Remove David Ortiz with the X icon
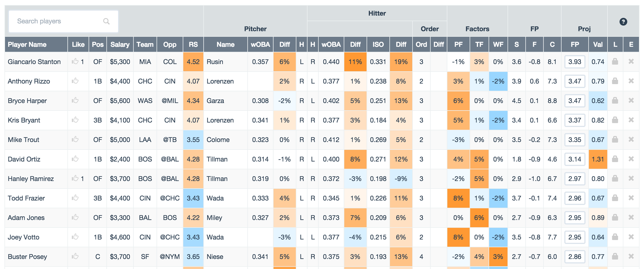This screenshot has height=269, width=644. tap(631, 159)
